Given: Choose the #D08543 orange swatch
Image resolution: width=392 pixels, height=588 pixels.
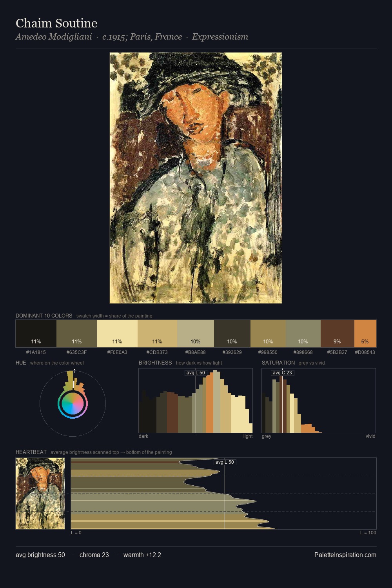Looking at the screenshot, I should 365,334.
